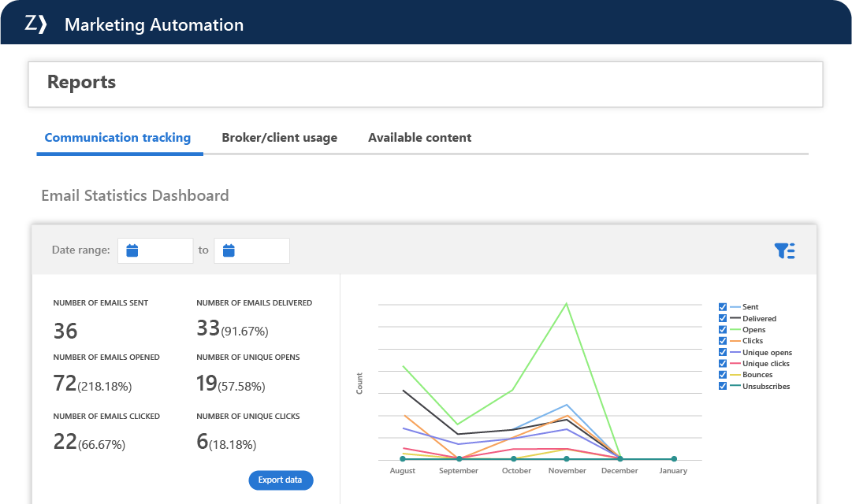Viewport: 852px width, 504px height.
Task: Toggle the Sent series checkbox
Action: click(x=723, y=307)
